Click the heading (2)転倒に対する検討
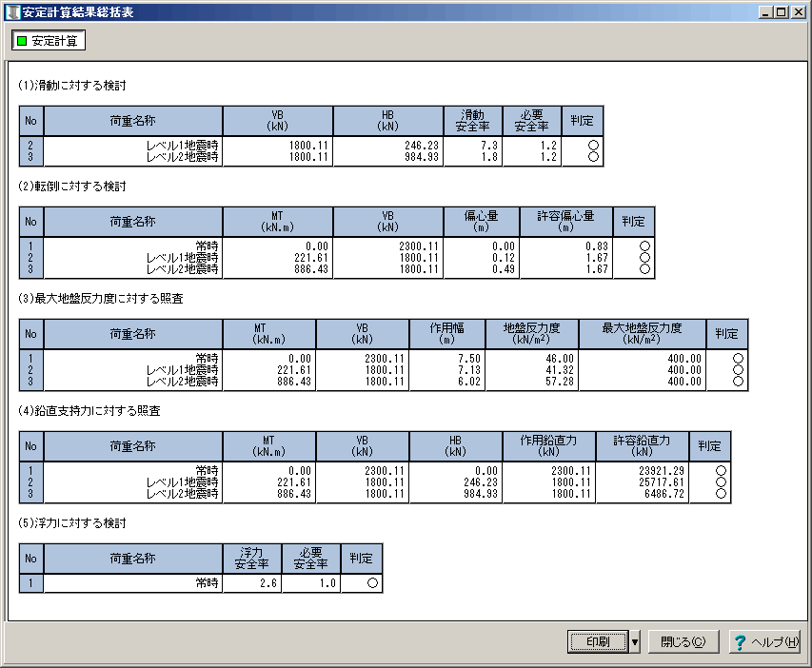The image size is (812, 668). [72, 187]
